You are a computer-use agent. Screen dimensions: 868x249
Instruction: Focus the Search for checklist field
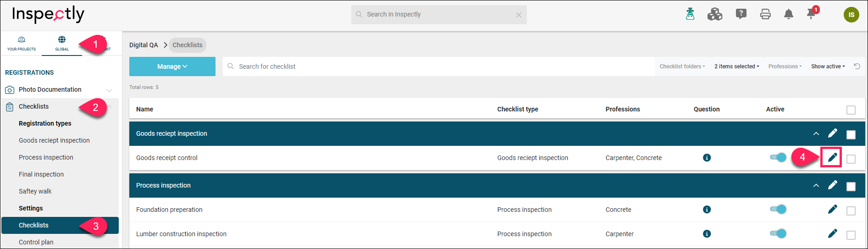coord(439,66)
